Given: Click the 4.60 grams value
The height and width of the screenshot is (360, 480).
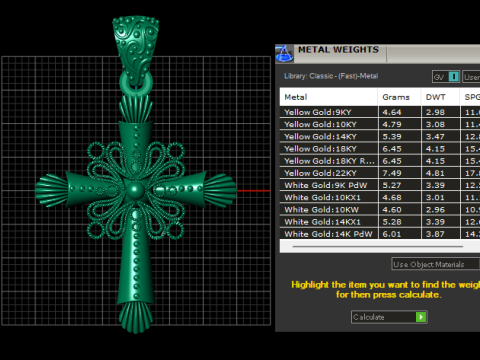Looking at the screenshot, I should (392, 210).
